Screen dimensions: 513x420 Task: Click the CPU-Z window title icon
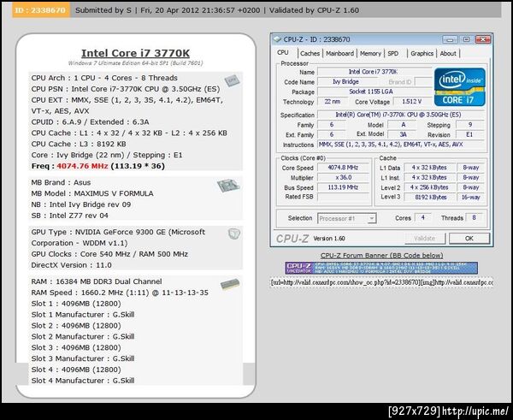(x=277, y=39)
